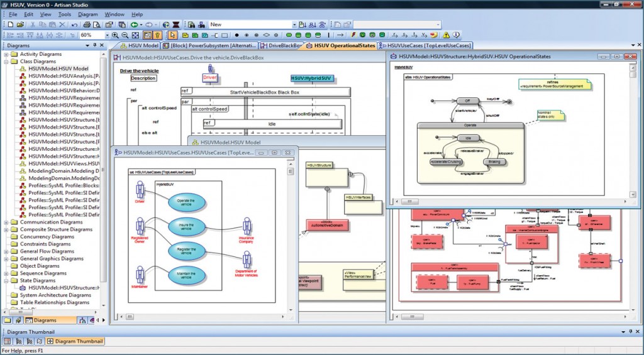
Task: Expand the General Flow Diagrams folder
Action: pos(6,251)
